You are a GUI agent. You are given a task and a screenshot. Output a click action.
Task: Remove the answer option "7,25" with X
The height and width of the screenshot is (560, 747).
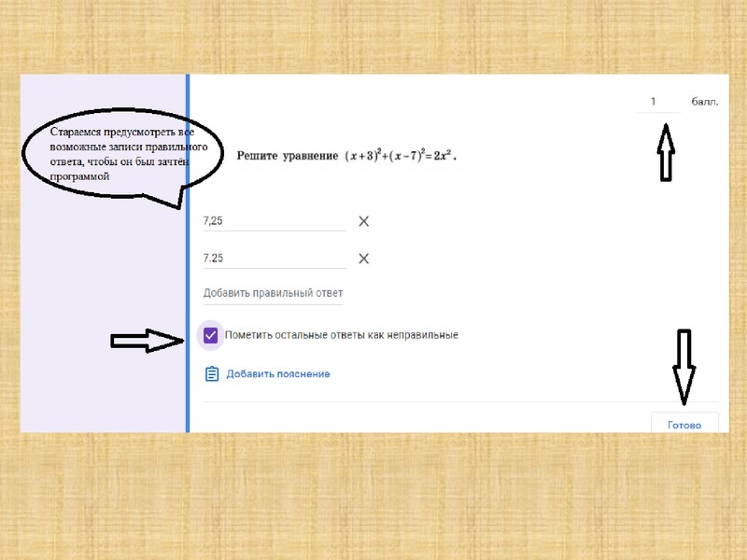point(364,221)
